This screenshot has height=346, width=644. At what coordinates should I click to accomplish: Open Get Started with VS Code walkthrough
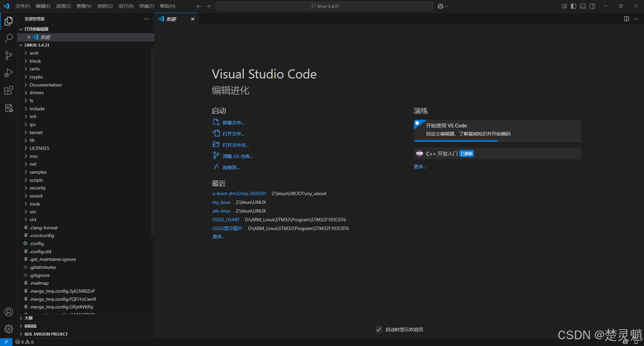click(x=497, y=130)
